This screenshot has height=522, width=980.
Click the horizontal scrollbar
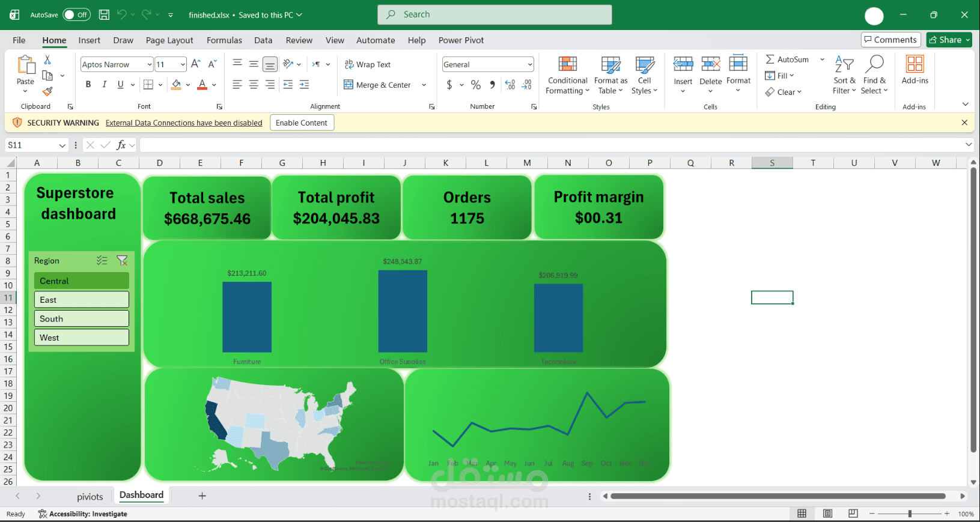click(x=778, y=496)
